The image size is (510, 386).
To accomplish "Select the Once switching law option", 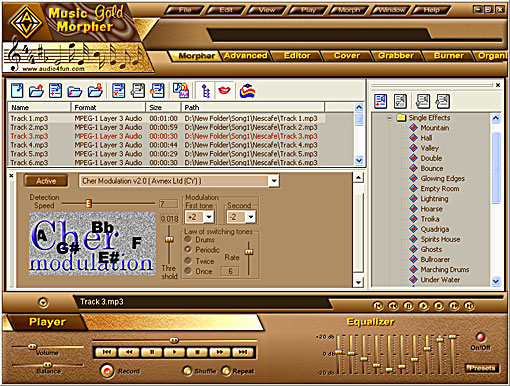I will pyautogui.click(x=188, y=271).
